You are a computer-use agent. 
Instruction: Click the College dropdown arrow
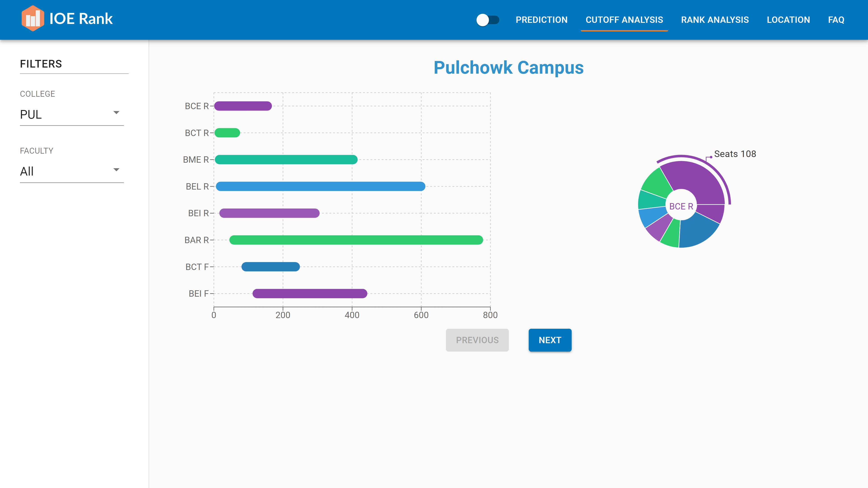pyautogui.click(x=116, y=113)
